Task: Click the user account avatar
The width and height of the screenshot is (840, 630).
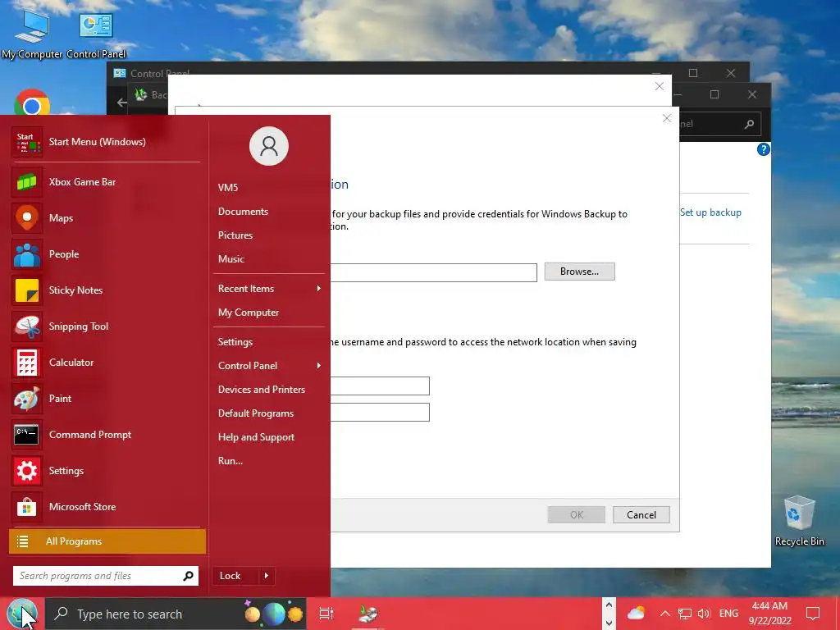Action: coord(269,146)
